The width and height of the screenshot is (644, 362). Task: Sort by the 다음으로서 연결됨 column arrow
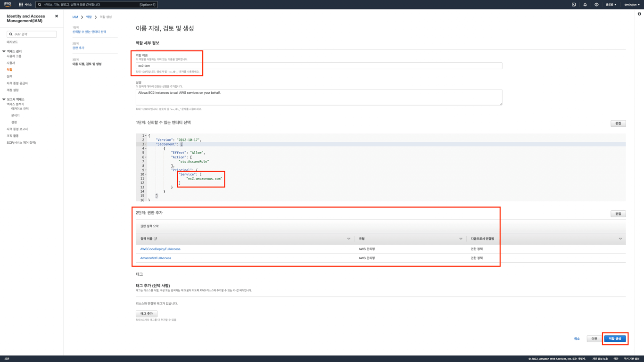click(620, 239)
